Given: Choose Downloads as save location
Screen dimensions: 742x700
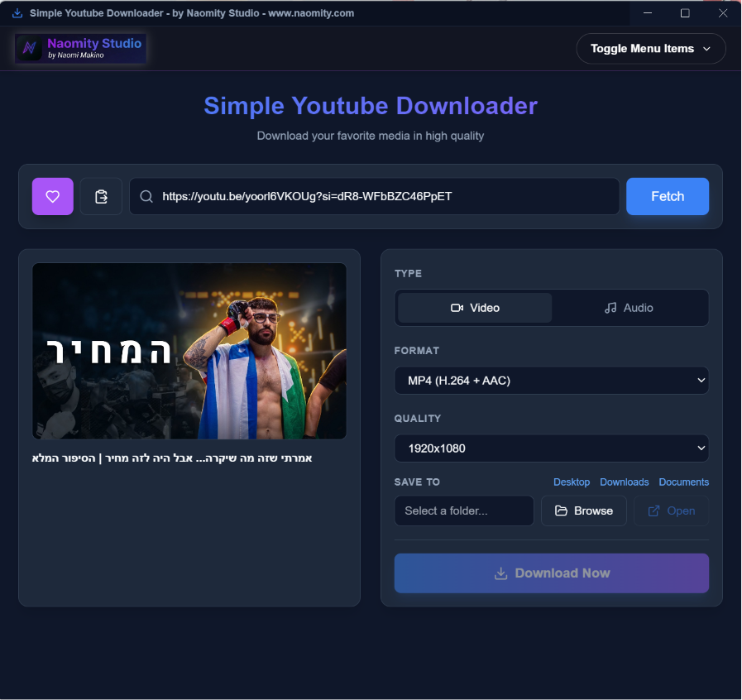Looking at the screenshot, I should pyautogui.click(x=625, y=482).
